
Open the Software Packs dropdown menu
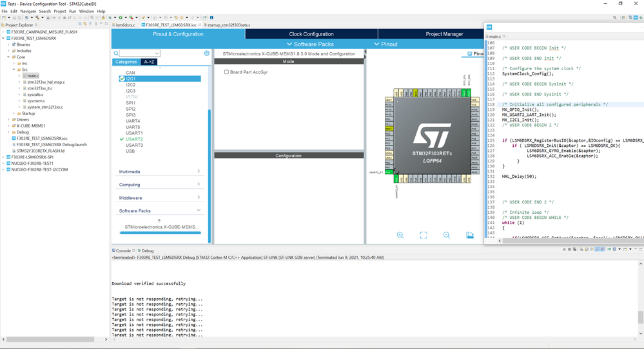310,44
